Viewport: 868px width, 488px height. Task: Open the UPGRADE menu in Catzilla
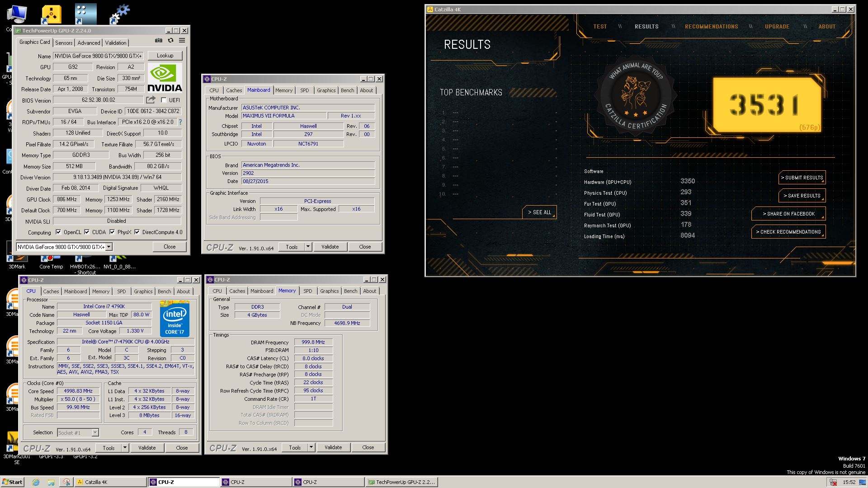[777, 27]
